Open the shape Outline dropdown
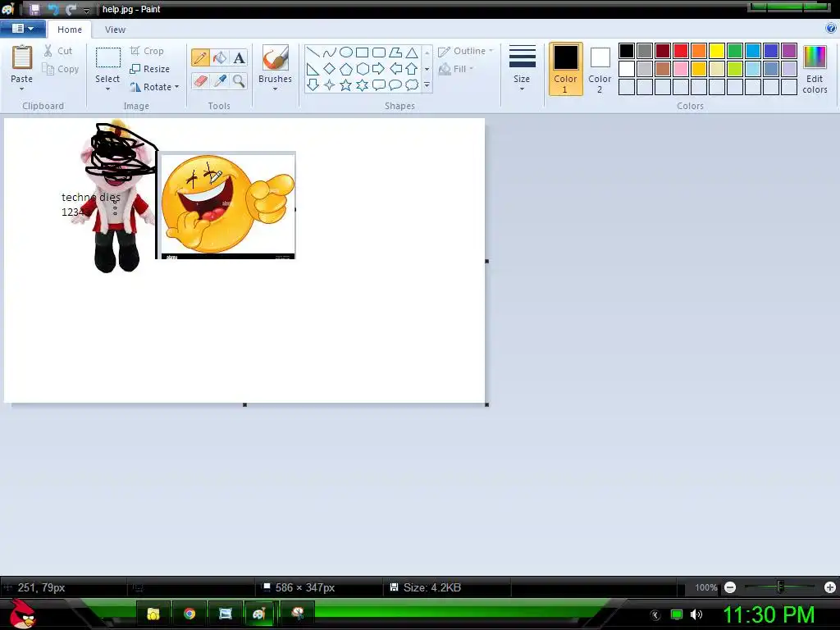 point(466,51)
